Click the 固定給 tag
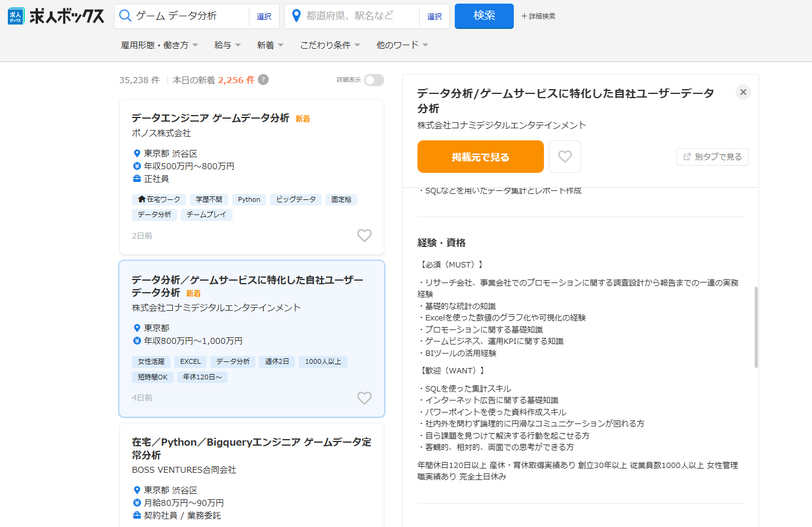This screenshot has height=527, width=812. click(x=341, y=199)
